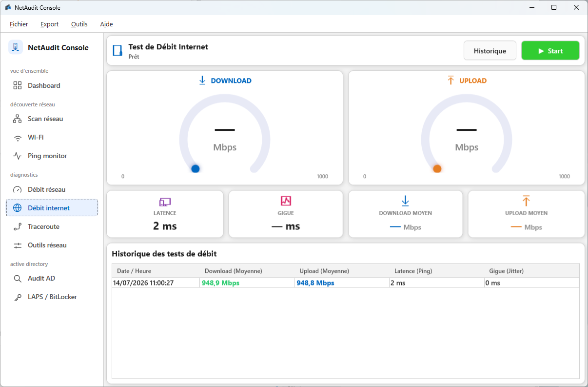
Task: Click the download arrow icon in DOWNLOAD title
Action: click(202, 81)
